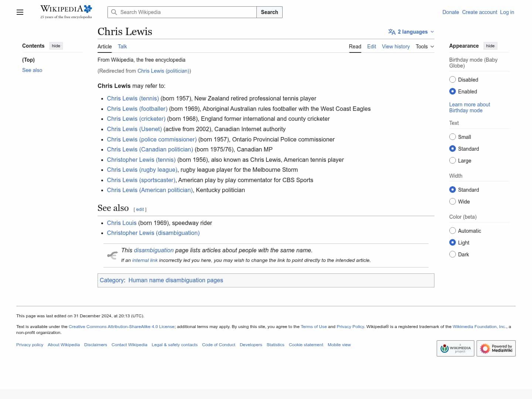This screenshot has width=532, height=399.
Task: Choose Wide page width
Action: 453,201
